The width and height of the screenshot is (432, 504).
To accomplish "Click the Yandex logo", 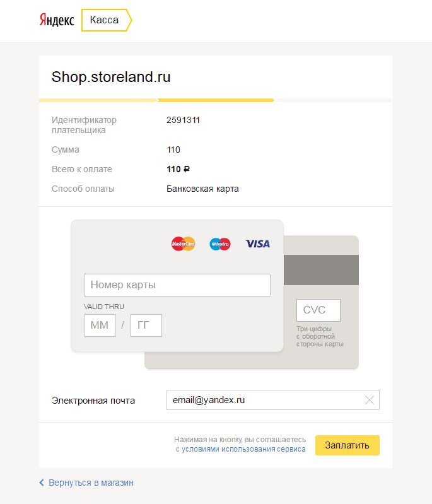I will click(x=57, y=20).
